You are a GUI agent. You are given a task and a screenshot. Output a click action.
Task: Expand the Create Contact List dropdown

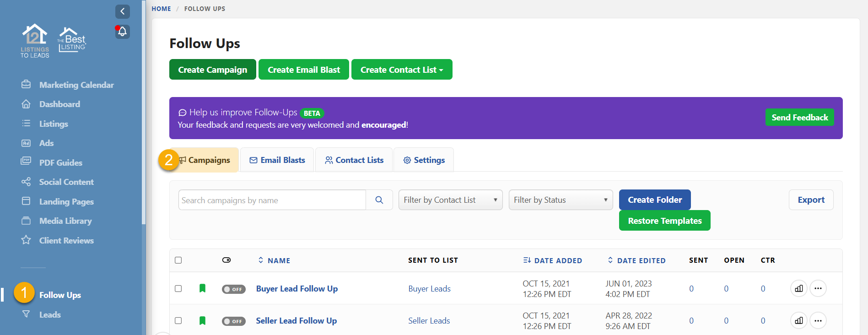point(401,70)
